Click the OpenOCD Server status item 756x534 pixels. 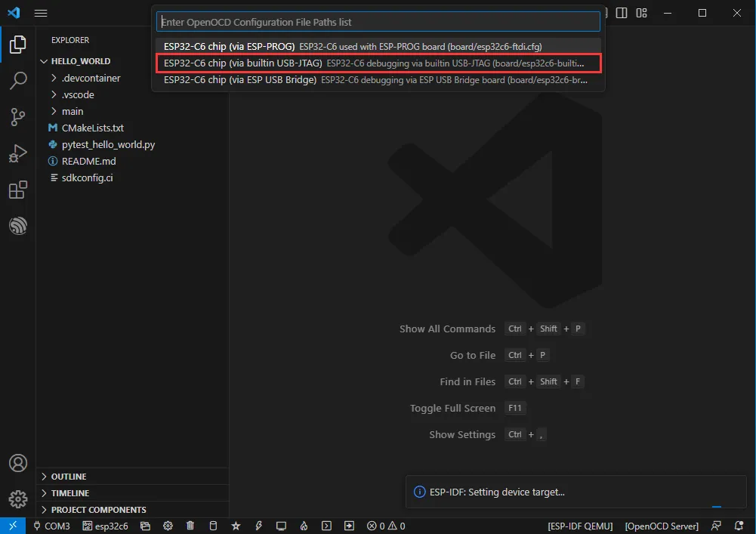tap(662, 526)
